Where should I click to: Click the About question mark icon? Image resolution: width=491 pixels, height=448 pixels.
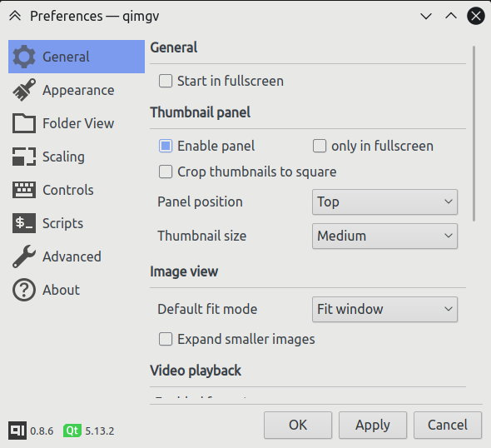tap(24, 290)
